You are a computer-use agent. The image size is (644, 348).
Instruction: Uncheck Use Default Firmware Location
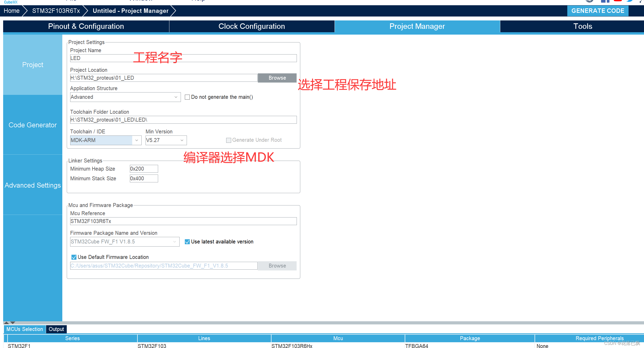(74, 257)
